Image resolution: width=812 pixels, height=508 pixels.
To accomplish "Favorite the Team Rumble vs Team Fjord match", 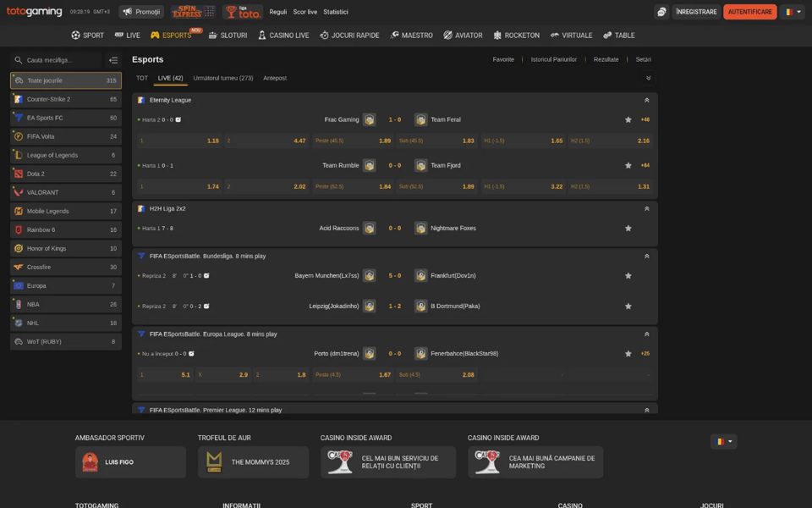I will pos(628,165).
